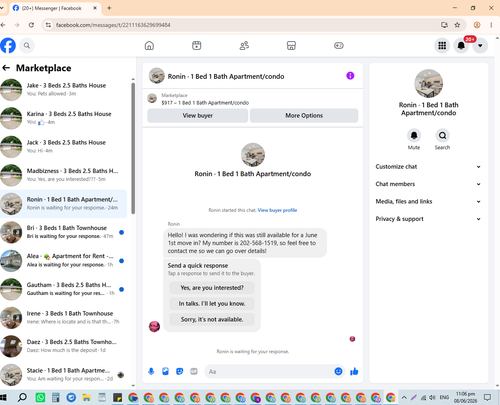Show hidden system tray icons
The width and height of the screenshot is (500, 405).
click(x=404, y=397)
